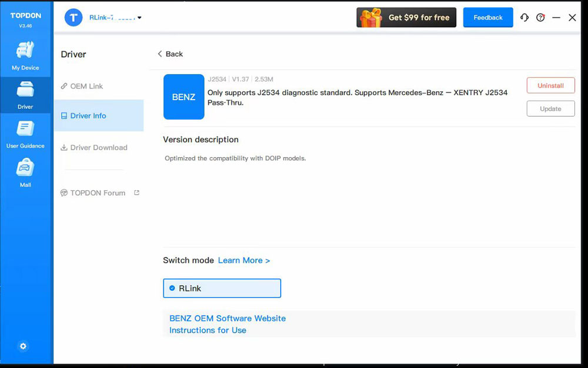
Task: Open settings via the gear icon
Action: [x=24, y=346]
